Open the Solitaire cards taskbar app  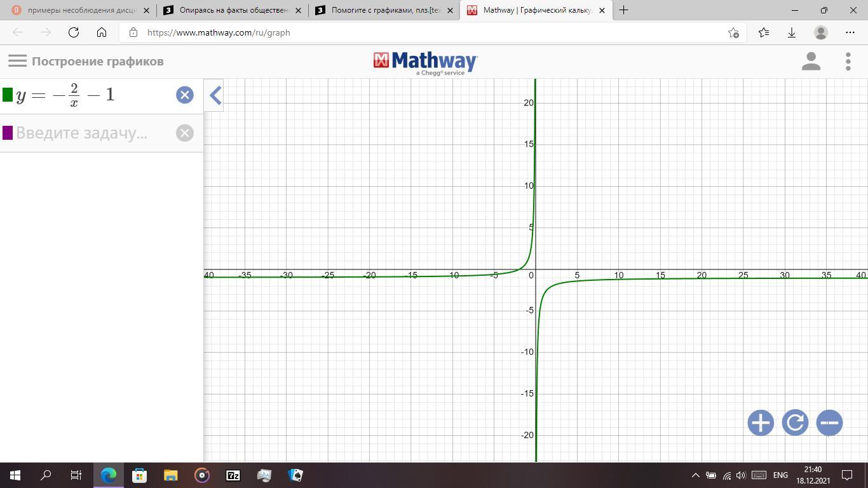[x=295, y=475]
